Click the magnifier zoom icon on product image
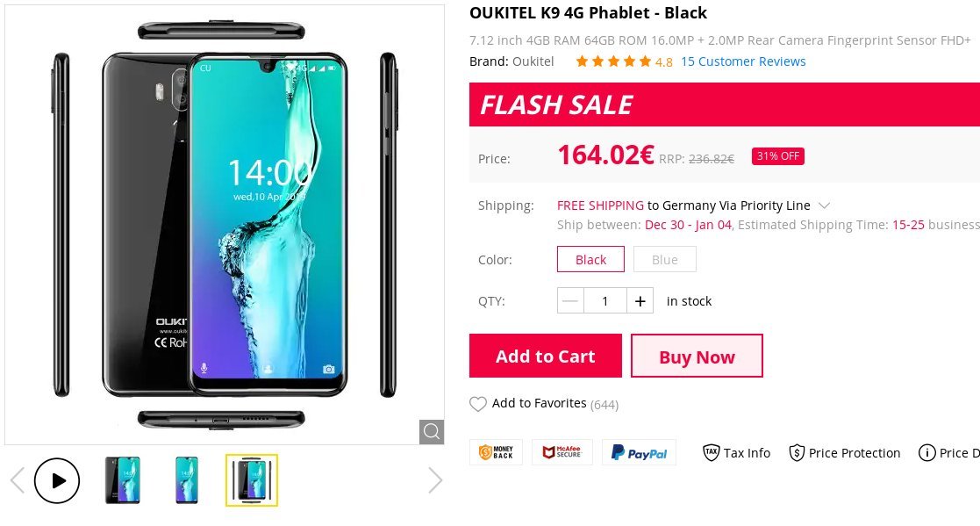Screen dimensions: 980x526 pyautogui.click(x=432, y=431)
